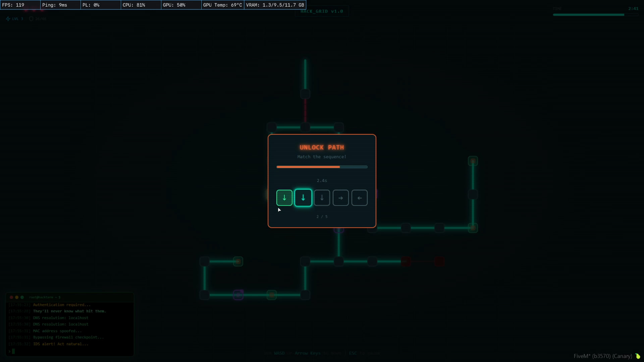This screenshot has height=362, width=644.
Task: Click the GPU Temp: 69°C overlay cell
Action: (223, 5)
